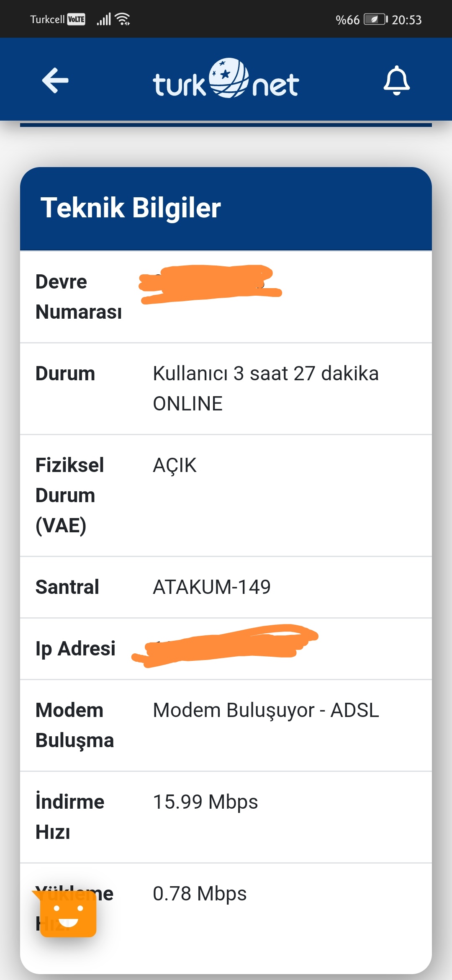Tap the Wi-Fi status icon
This screenshot has height=980, width=452.
pyautogui.click(x=123, y=19)
